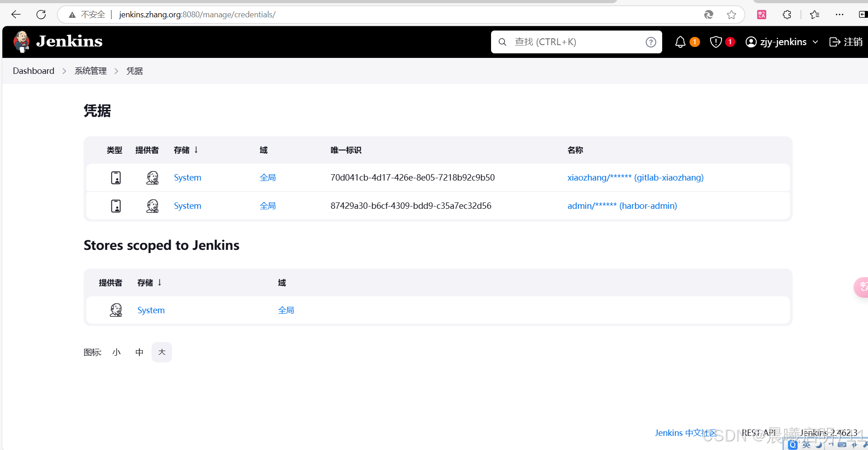Focus the 查找 search input field
This screenshot has height=450, width=868.
(576, 42)
